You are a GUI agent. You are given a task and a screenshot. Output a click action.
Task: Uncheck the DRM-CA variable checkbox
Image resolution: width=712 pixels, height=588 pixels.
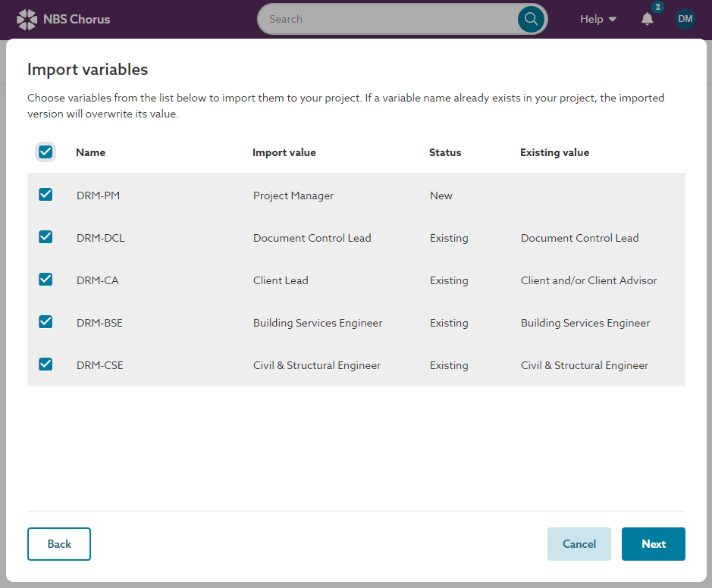(45, 280)
